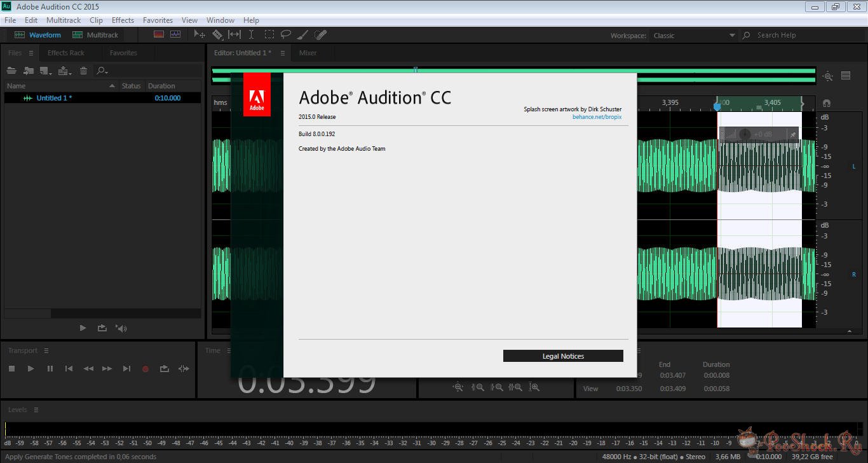Screen dimensions: 868x463
Task: Select the Untitled 1 * file row
Action: coord(102,98)
